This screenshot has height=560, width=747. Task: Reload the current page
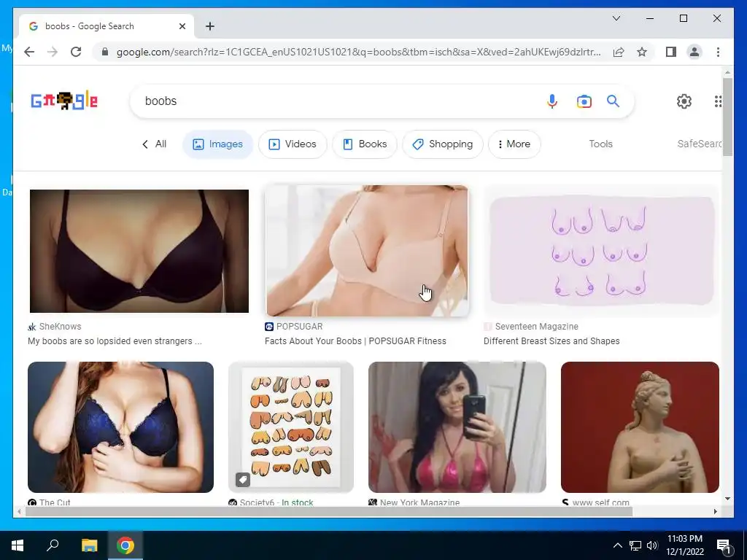click(x=76, y=52)
